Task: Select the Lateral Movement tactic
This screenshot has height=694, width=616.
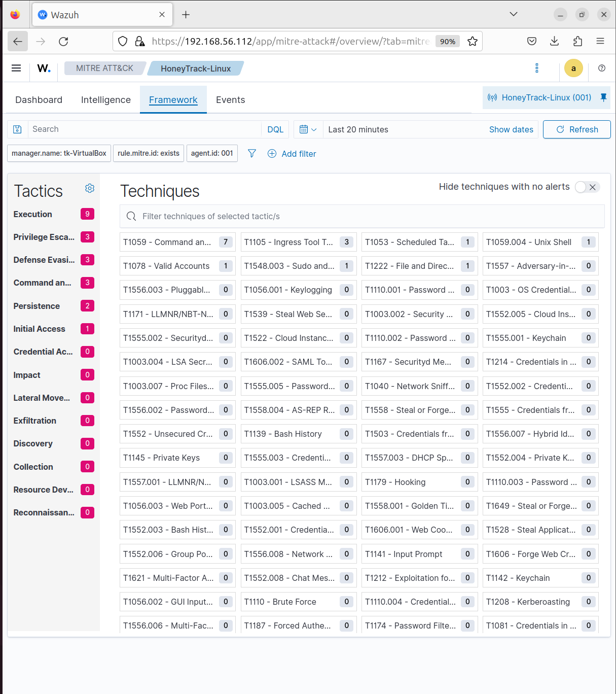Action: [x=54, y=398]
